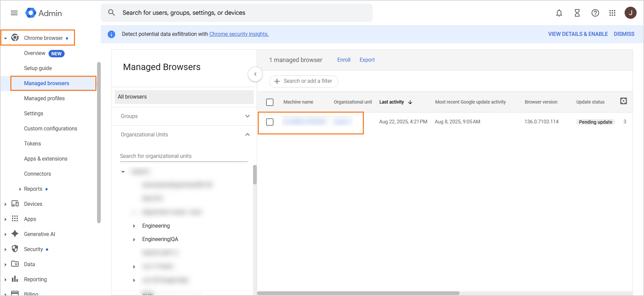Click browser version 136.0.7103.114
The image size is (644, 296).
coord(541,122)
